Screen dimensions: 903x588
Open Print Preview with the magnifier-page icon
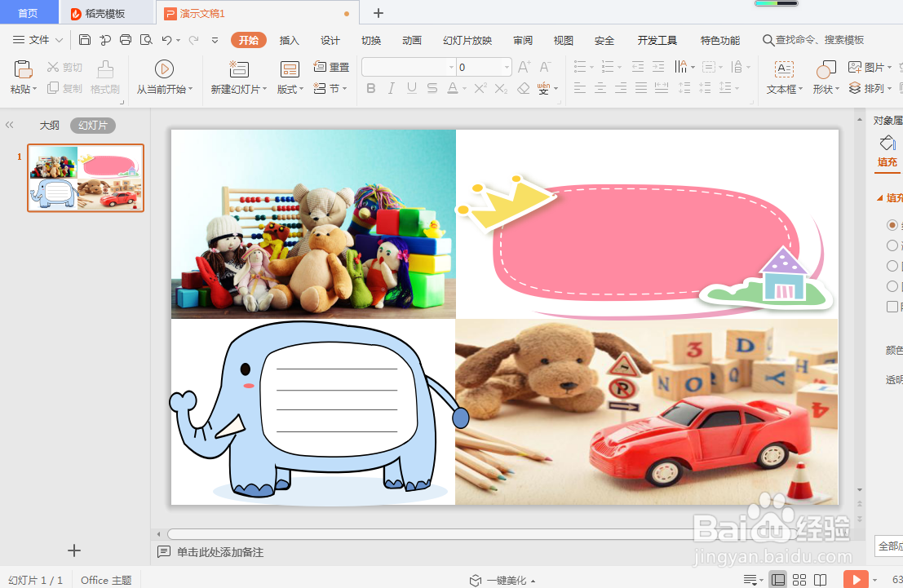point(146,40)
